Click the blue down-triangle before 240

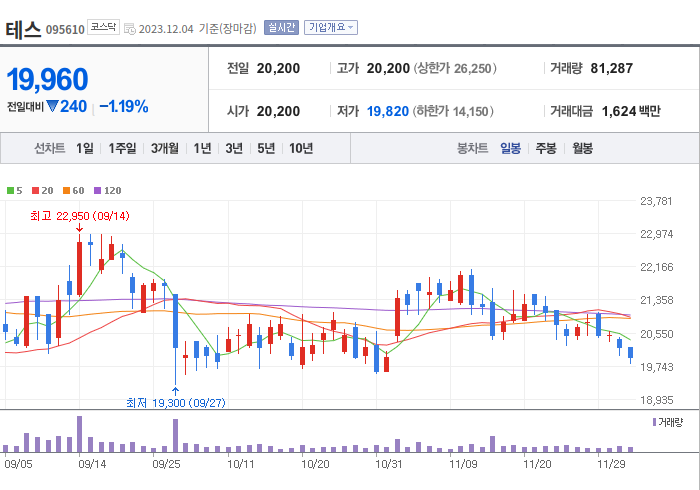pos(52,107)
